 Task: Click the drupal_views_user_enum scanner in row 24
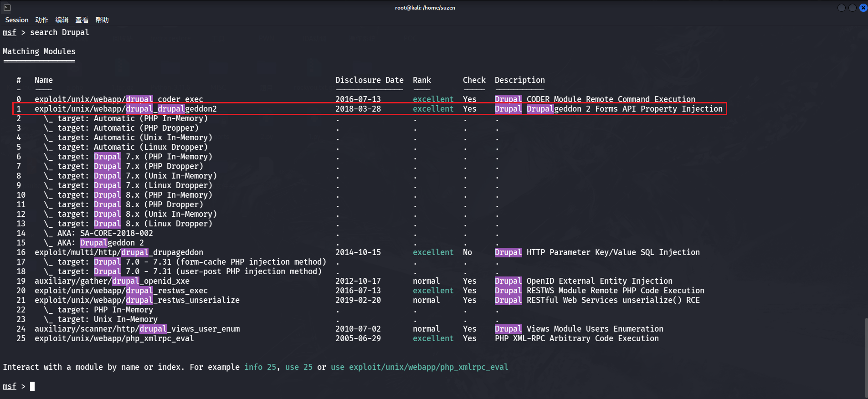137,329
